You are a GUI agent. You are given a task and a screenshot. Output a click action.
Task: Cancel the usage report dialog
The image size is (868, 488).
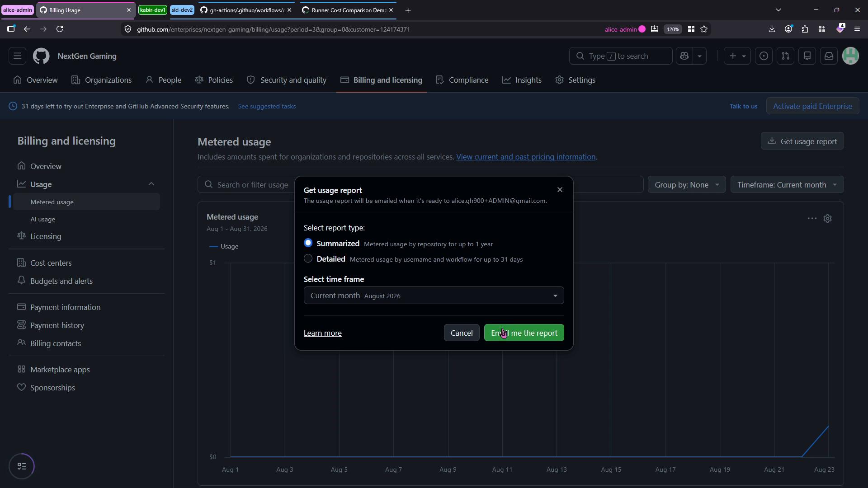pyautogui.click(x=462, y=333)
